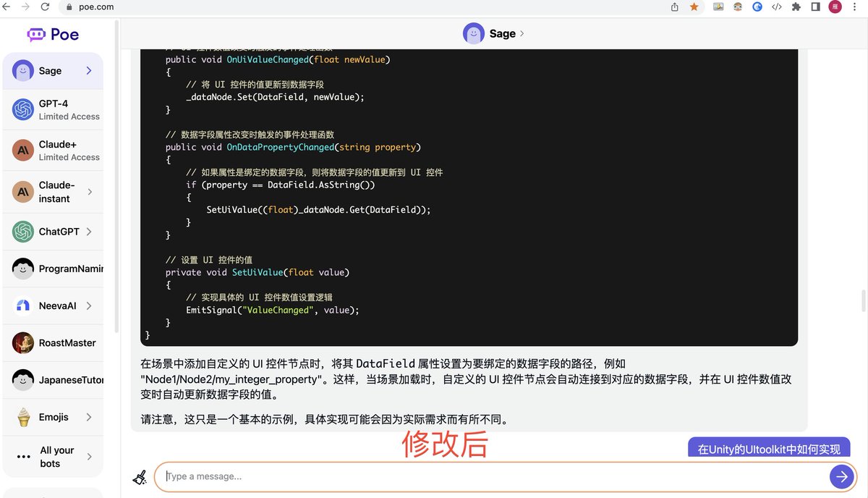Click the GPT-4 bot icon
Viewport: 868px width, 498px height.
tap(23, 109)
